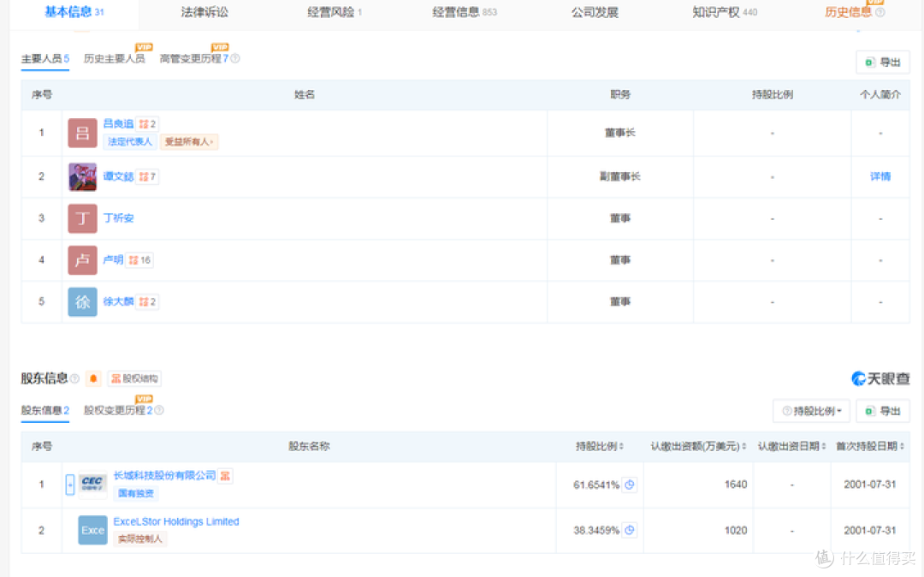
Task: Click help icon next to 高管变更历程
Action: pos(235,58)
